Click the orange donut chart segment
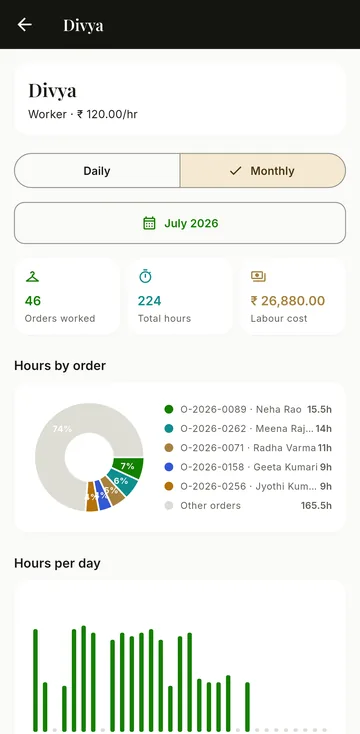Viewport: 360px width, 734px height. pyautogui.click(x=92, y=497)
